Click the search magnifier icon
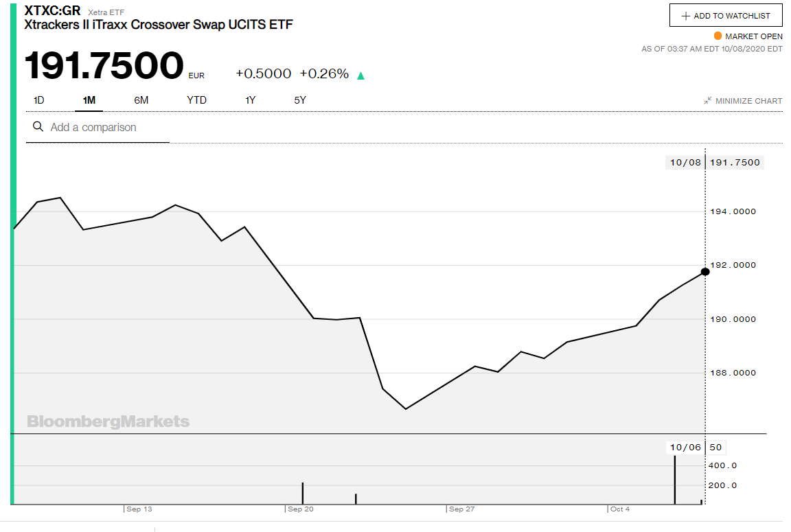 (x=38, y=127)
